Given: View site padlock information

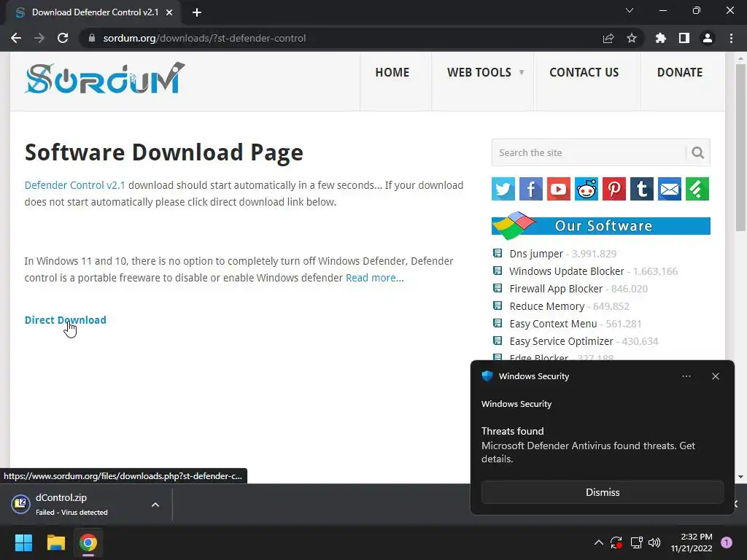Looking at the screenshot, I should click(92, 38).
